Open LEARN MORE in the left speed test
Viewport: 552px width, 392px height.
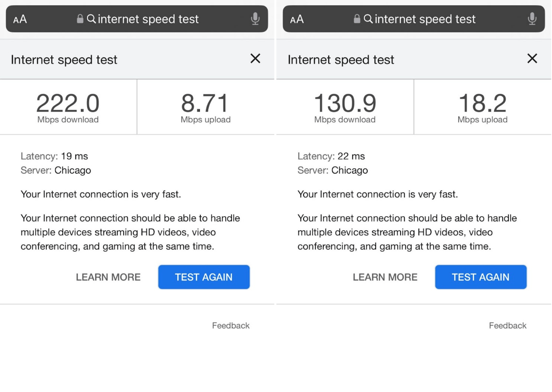tap(108, 277)
